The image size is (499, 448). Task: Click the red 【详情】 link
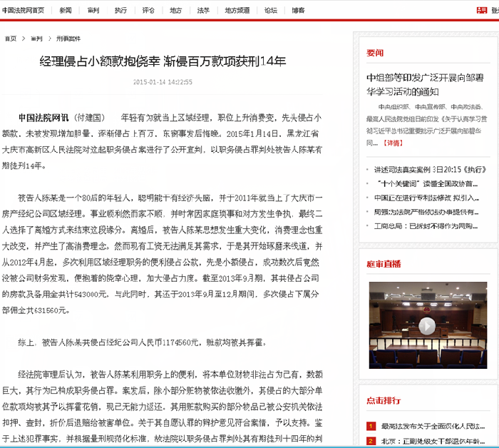(393, 143)
